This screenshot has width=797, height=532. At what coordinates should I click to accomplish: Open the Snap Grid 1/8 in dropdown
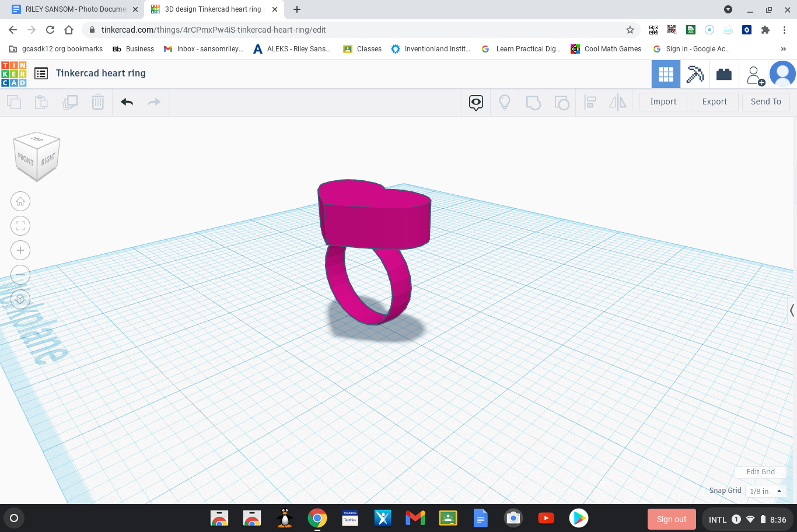coord(765,491)
